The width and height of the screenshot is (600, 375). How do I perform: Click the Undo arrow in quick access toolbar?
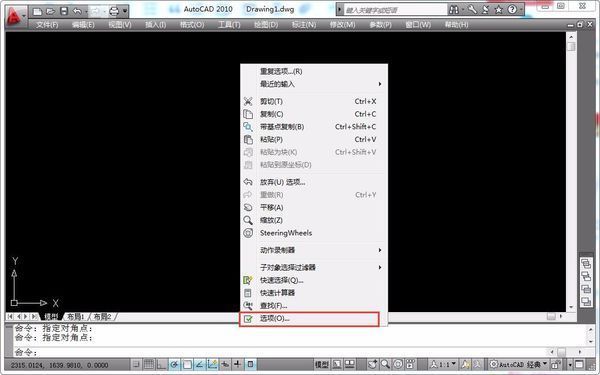[77, 11]
